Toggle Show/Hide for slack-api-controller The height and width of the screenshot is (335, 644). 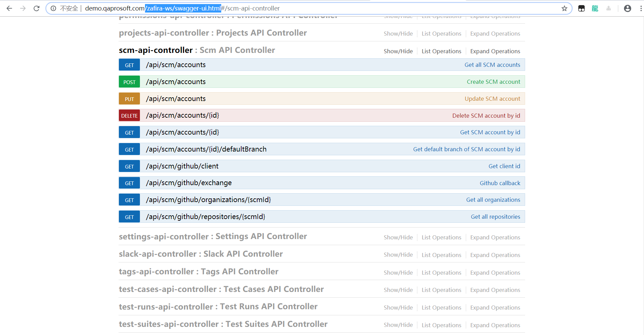[x=398, y=255]
